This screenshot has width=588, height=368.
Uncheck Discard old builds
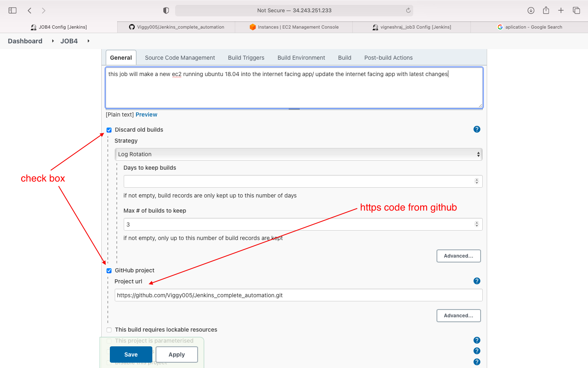coord(109,130)
